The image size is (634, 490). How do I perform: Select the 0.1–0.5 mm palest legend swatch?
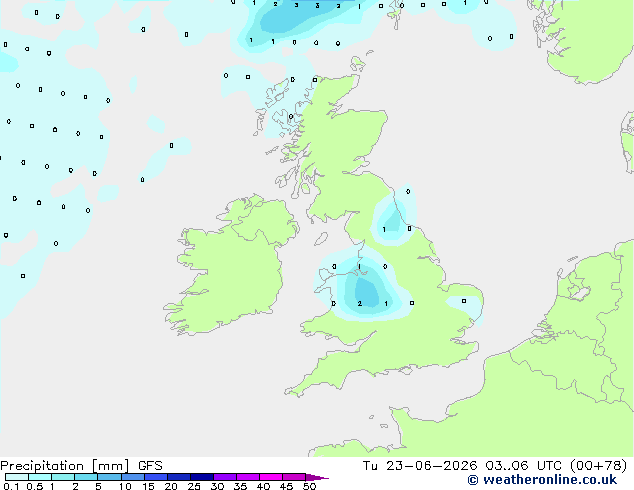[17, 477]
